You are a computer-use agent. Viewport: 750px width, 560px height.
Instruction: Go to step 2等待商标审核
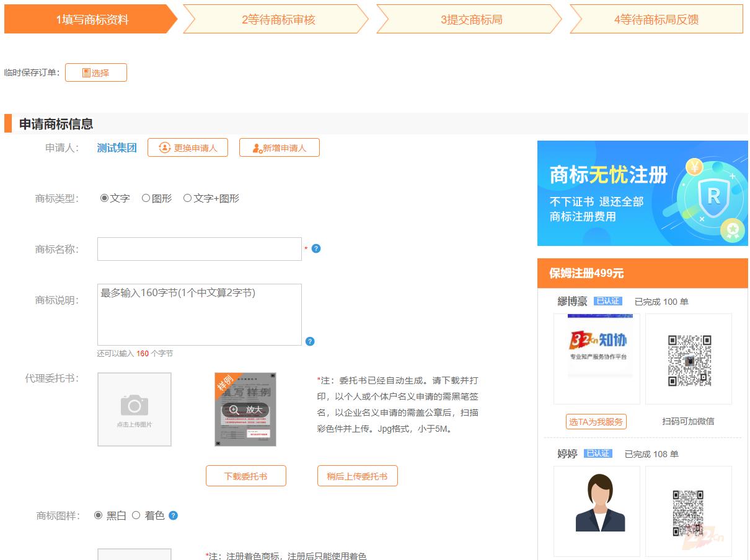click(x=278, y=19)
